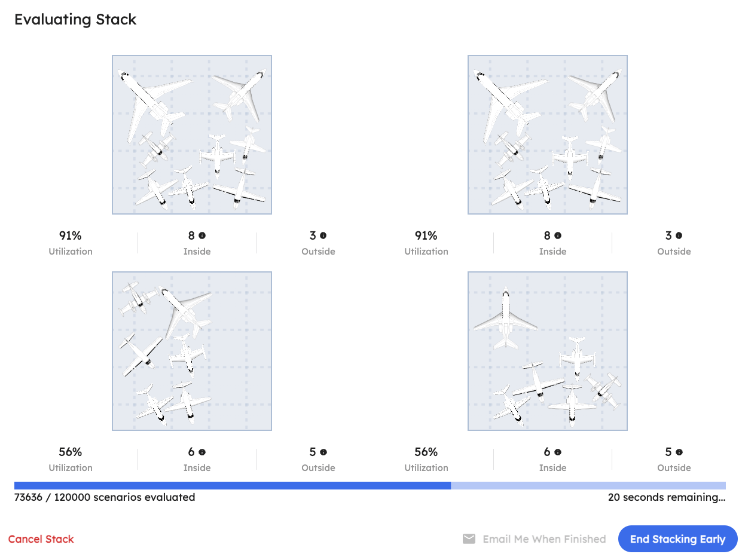Click the 20 seconds remaining text
The height and width of the screenshot is (560, 742).
(667, 497)
